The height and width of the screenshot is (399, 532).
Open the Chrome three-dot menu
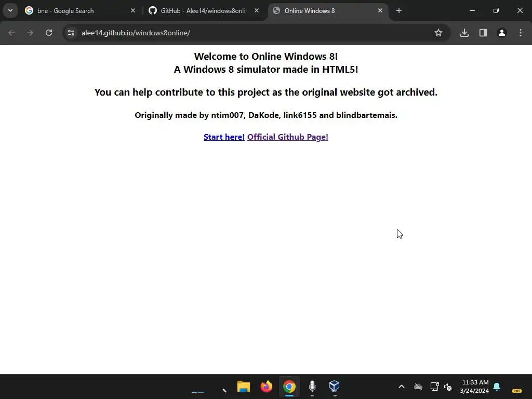click(521, 33)
